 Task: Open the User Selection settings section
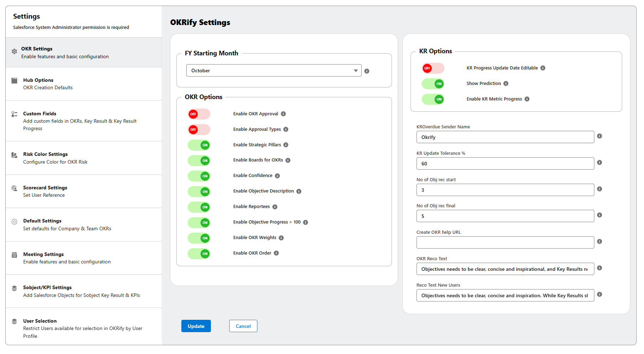(x=40, y=321)
